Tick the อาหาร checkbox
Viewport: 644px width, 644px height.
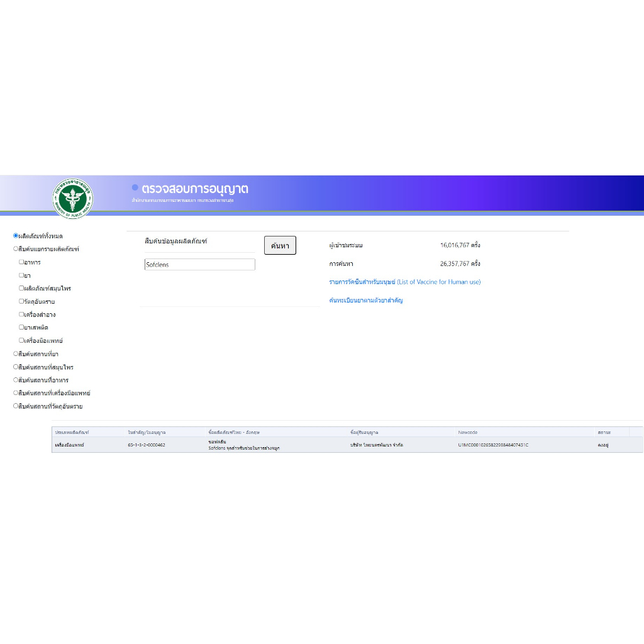coord(21,262)
